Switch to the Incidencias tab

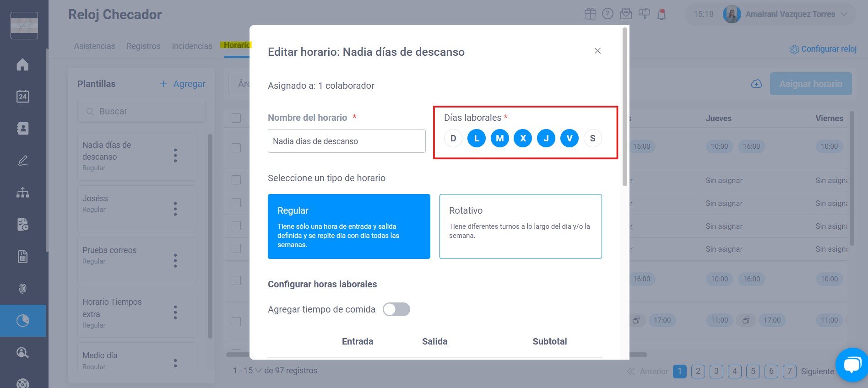pyautogui.click(x=192, y=46)
